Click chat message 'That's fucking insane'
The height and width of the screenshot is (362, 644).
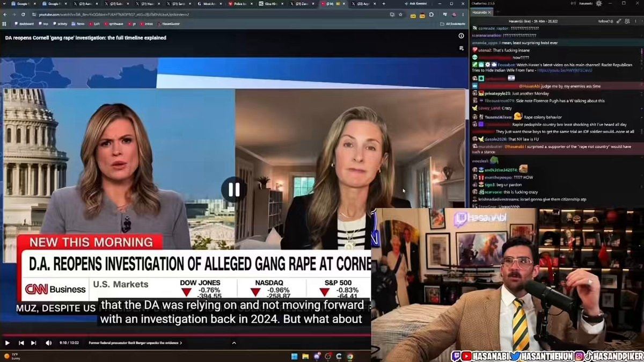[x=511, y=49]
